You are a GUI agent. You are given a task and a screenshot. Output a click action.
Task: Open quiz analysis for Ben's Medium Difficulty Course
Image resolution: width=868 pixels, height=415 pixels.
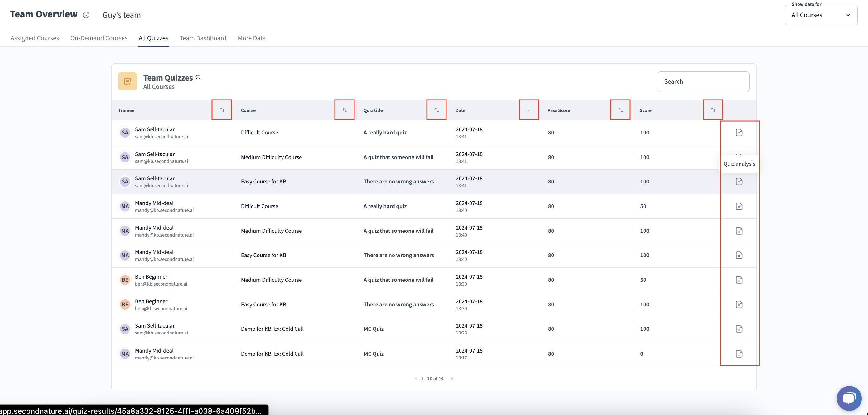(739, 280)
